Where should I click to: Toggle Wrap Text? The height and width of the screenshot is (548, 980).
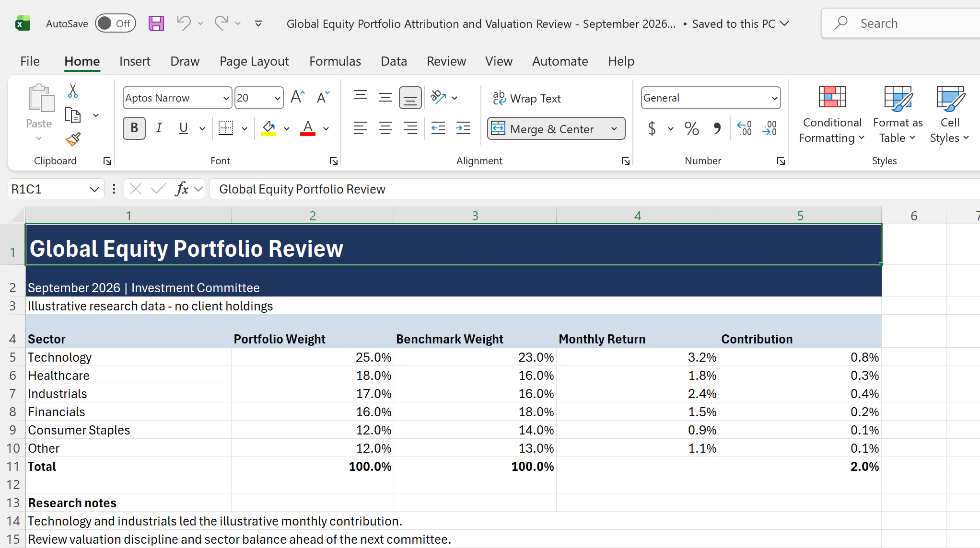[527, 98]
